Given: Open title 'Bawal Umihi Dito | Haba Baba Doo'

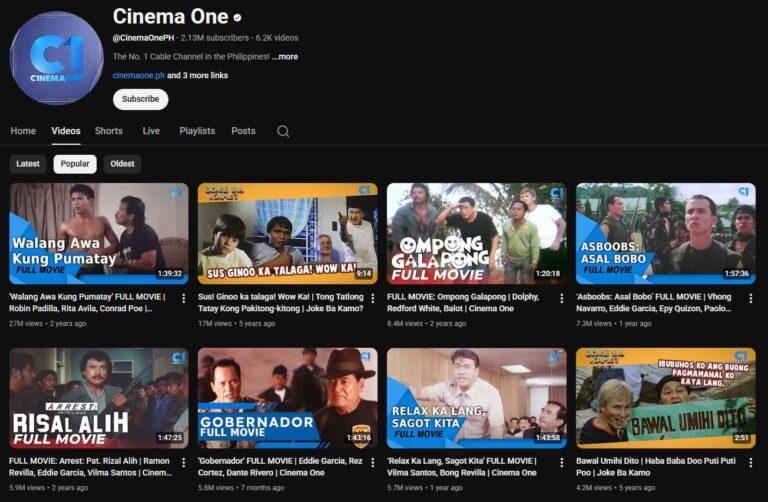Looking at the screenshot, I should (656, 467).
